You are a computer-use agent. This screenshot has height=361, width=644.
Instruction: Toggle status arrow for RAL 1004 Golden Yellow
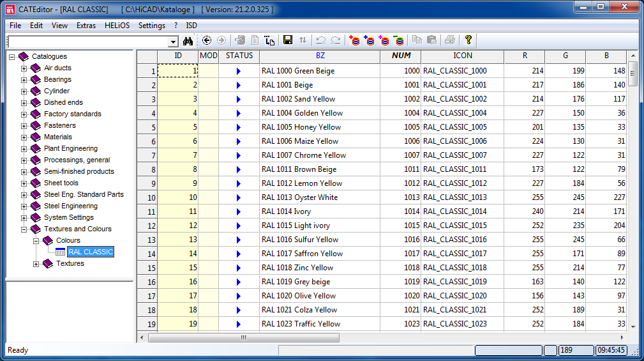coord(239,113)
